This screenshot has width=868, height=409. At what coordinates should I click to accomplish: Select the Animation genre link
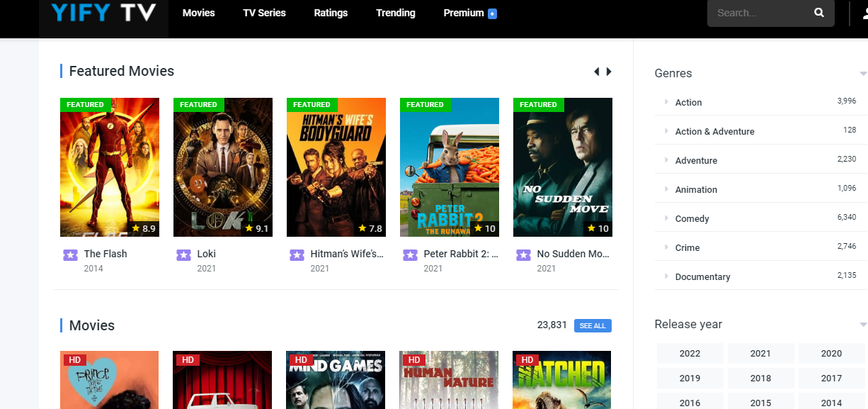point(696,190)
